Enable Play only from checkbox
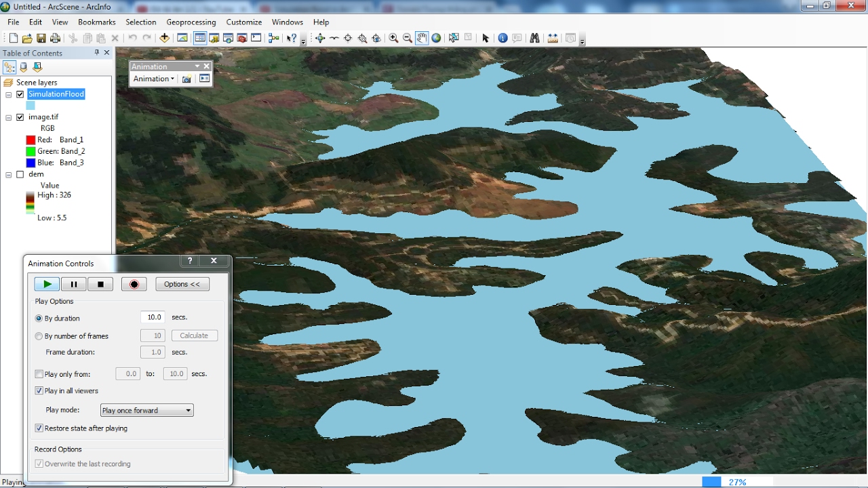Viewport: 868px width, 488px height. (x=39, y=374)
